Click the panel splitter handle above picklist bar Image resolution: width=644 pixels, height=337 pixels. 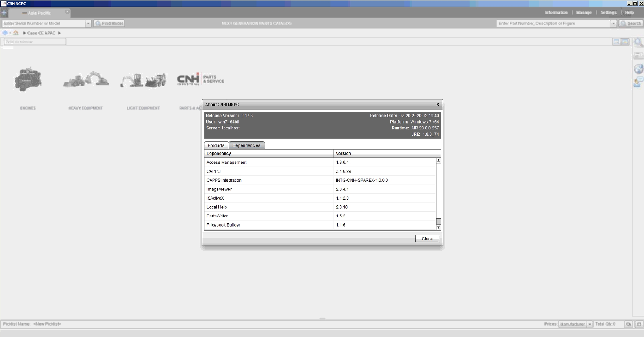coord(322,319)
